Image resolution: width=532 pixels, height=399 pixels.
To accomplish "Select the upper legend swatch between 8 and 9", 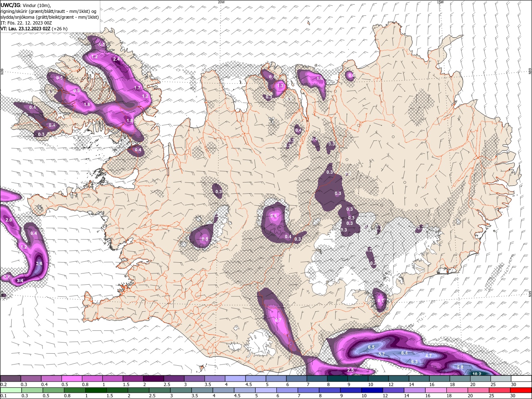I will (x=337, y=379).
